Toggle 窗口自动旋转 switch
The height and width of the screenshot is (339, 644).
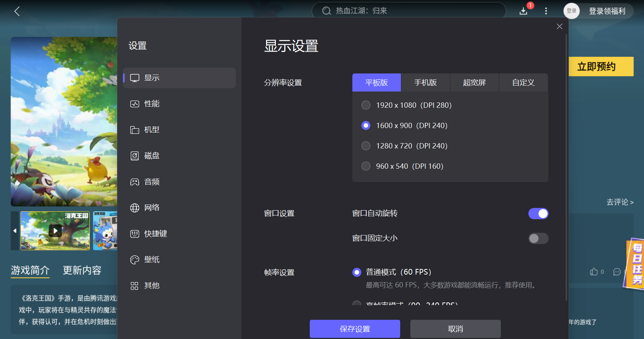(x=538, y=214)
